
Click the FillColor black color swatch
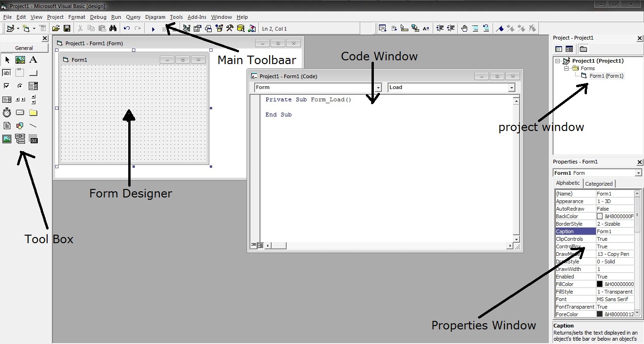[x=600, y=284]
